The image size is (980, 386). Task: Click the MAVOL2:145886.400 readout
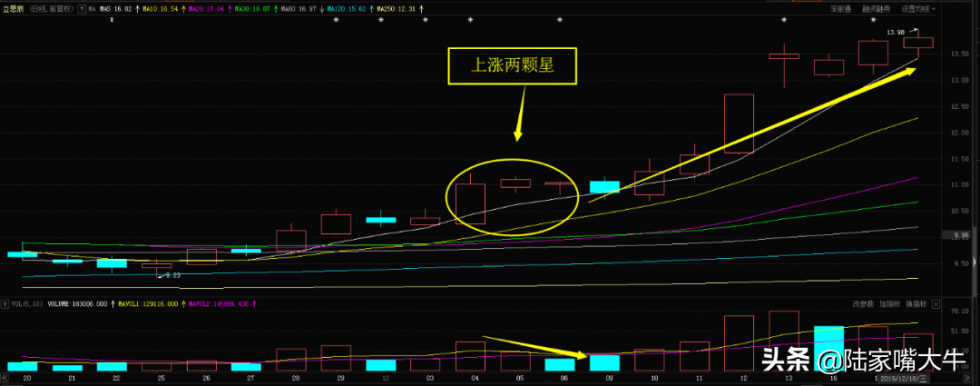point(220,303)
